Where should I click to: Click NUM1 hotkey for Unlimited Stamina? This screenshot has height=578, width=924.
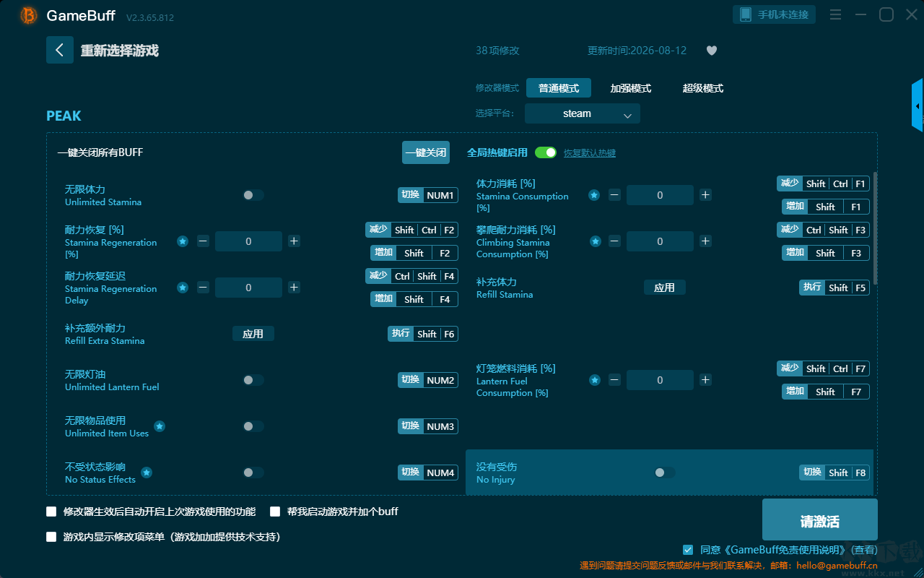428,195
